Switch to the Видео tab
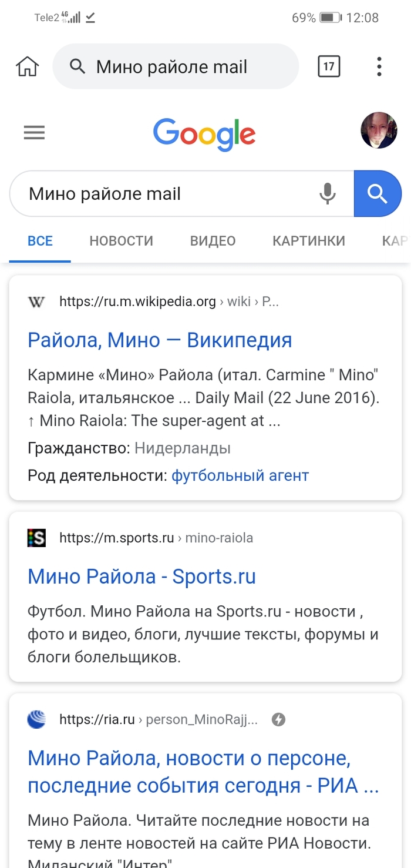Image resolution: width=411 pixels, height=868 pixels. pos(213,241)
